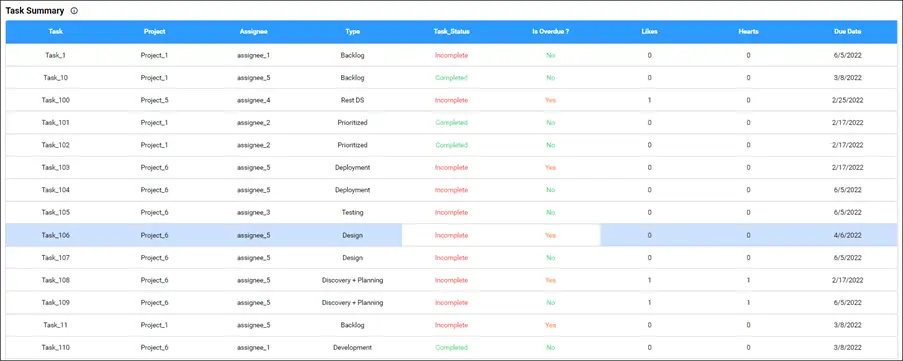Click the Hearts value in Task_108 row
The height and width of the screenshot is (361, 903).
pyautogui.click(x=749, y=280)
